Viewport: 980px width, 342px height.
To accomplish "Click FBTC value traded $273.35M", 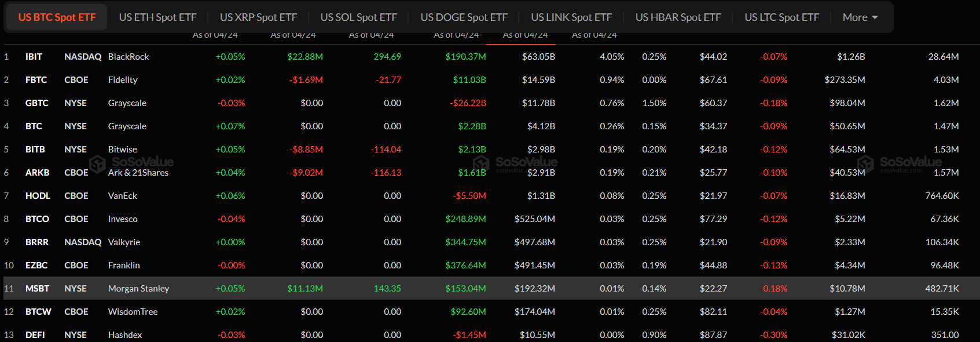I will 845,80.
